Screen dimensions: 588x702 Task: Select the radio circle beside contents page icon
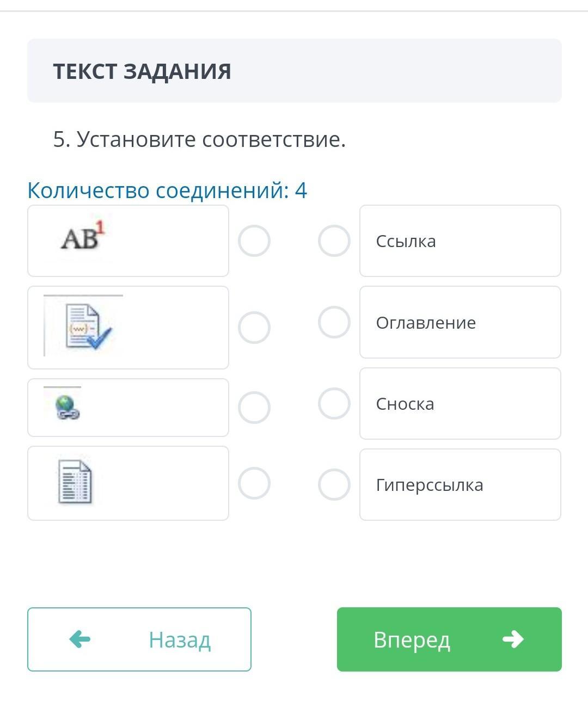(x=254, y=483)
